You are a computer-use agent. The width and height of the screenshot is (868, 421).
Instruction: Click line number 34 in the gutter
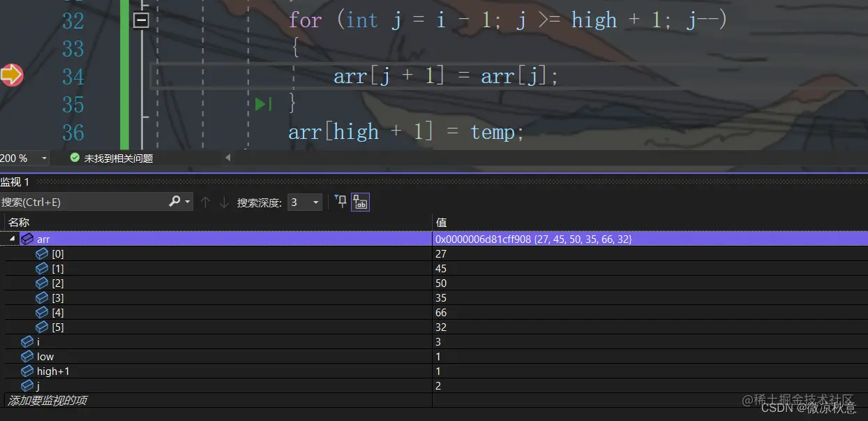pos(73,76)
